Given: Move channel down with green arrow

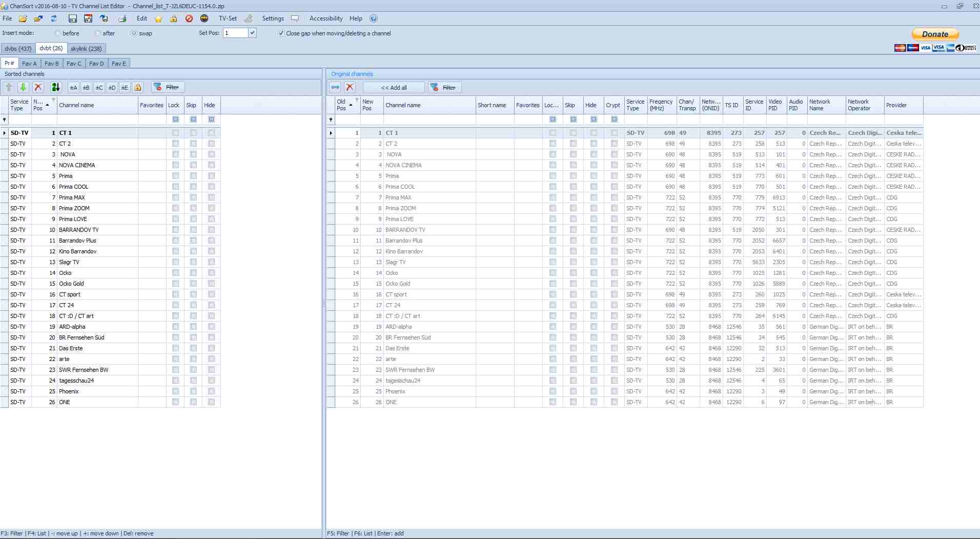Looking at the screenshot, I should coord(23,87).
